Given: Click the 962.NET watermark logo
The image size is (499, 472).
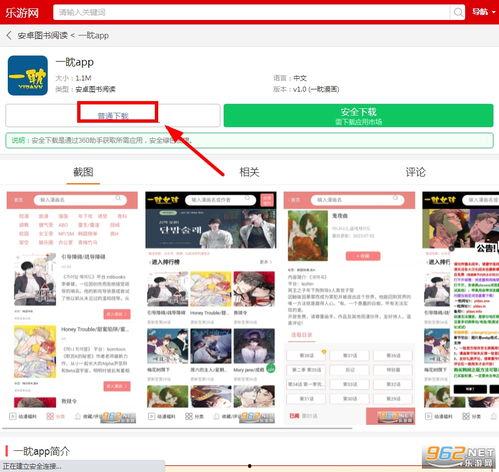Looking at the screenshot, I should click(459, 457).
